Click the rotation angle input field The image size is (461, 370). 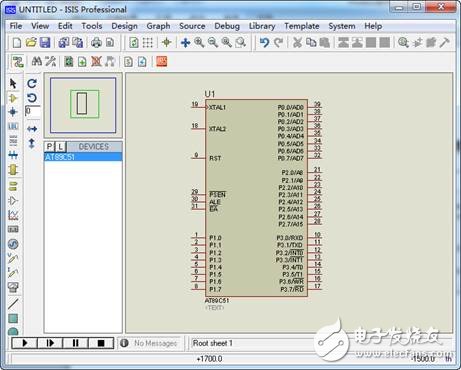[x=33, y=111]
